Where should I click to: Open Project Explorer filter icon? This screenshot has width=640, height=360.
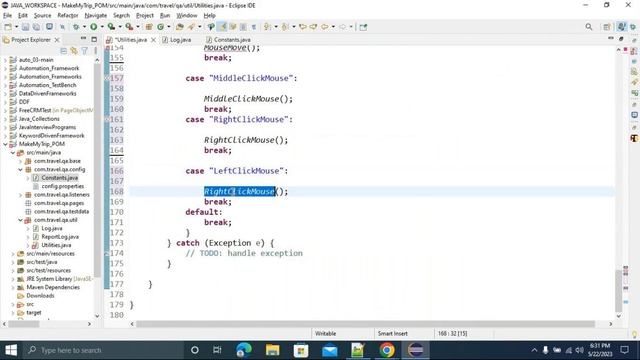tap(84, 51)
